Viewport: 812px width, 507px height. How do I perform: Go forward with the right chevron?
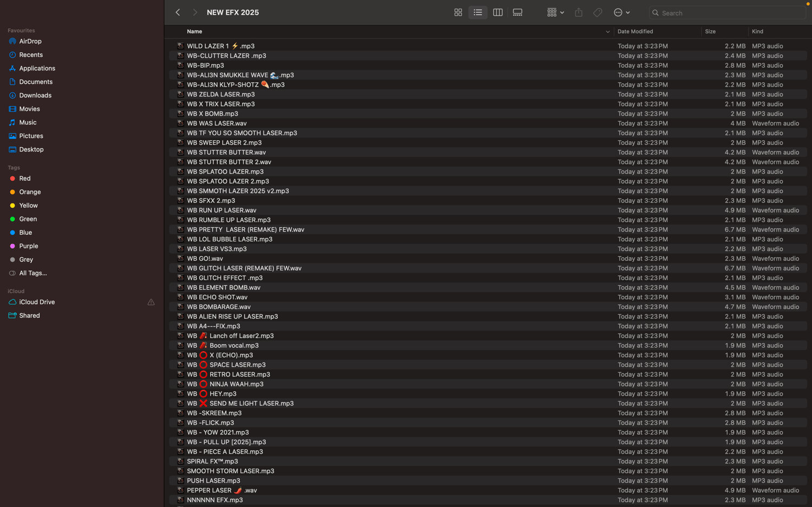click(195, 12)
